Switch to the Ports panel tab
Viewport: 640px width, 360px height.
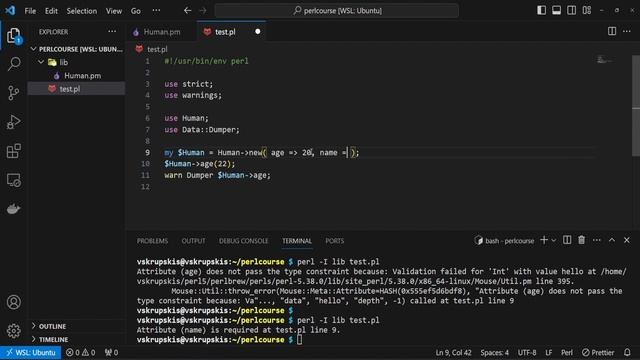coord(335,241)
